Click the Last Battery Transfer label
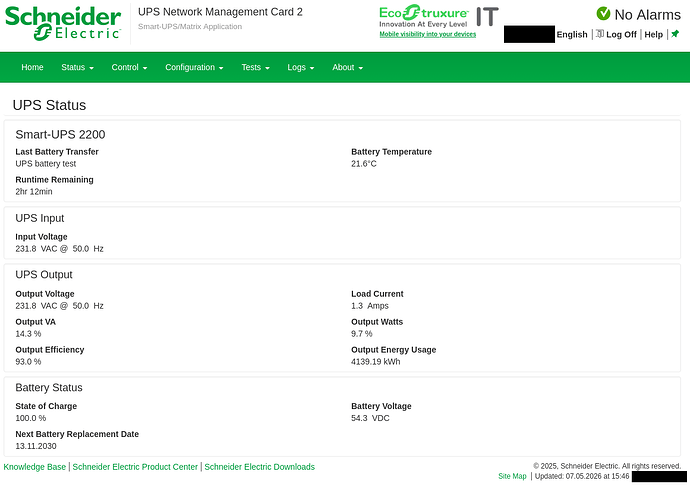The image size is (690, 486). pos(57,151)
